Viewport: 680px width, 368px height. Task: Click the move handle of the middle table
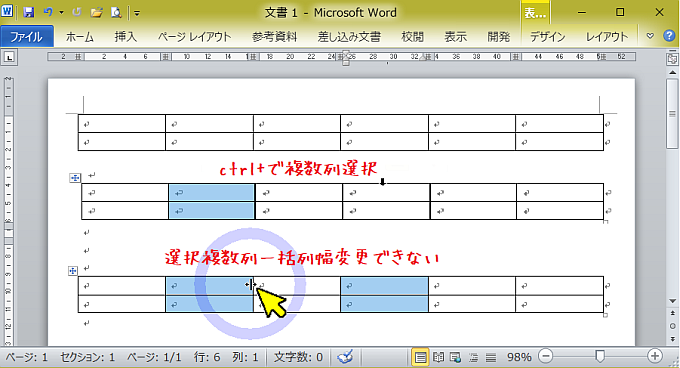pos(75,178)
